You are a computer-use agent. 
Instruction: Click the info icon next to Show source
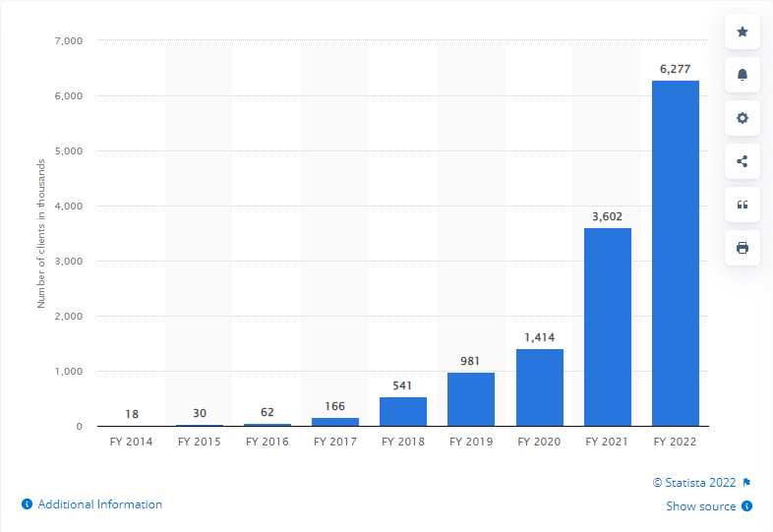click(x=746, y=505)
